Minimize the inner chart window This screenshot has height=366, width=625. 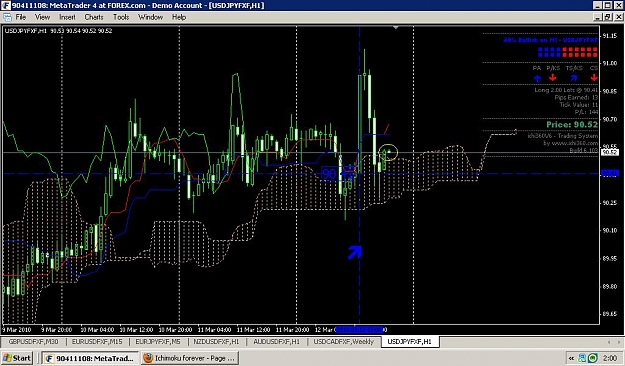[x=597, y=17]
